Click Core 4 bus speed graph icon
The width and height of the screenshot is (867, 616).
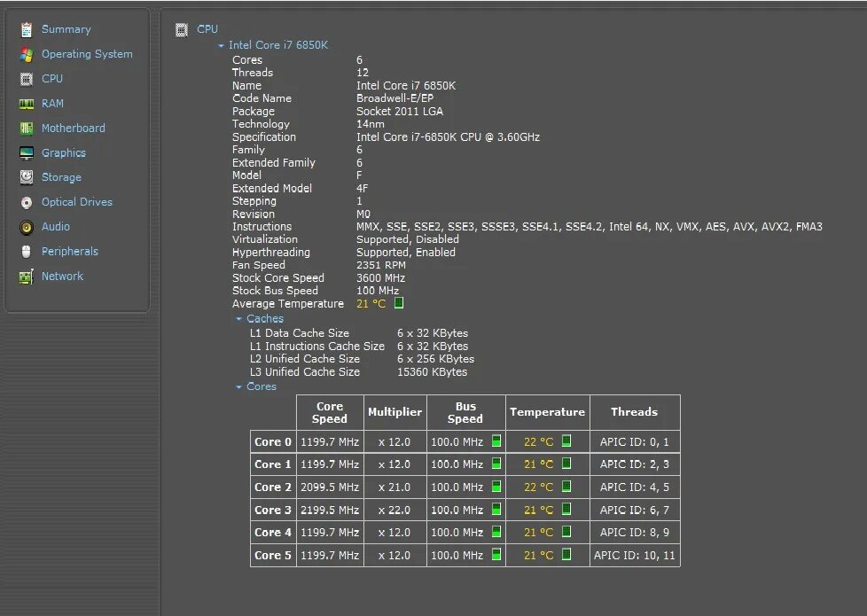496,532
